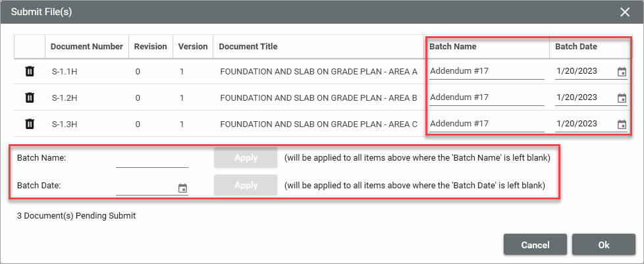
Task: Click the Cancel button
Action: [535, 245]
